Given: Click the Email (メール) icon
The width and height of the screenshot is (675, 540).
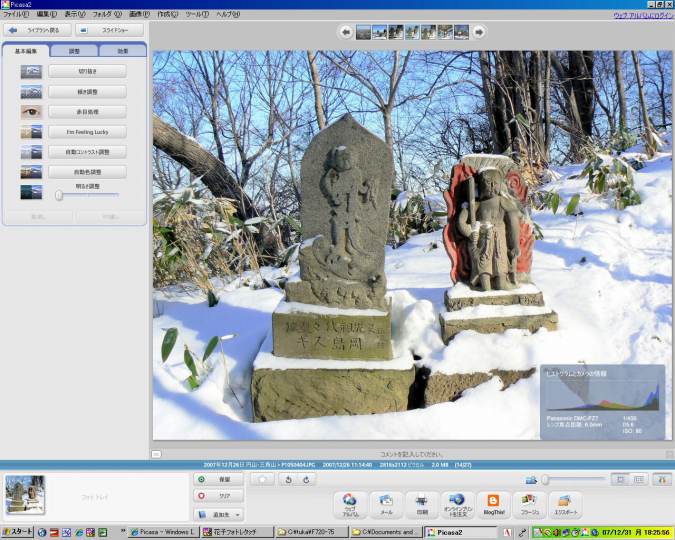Looking at the screenshot, I should [x=385, y=502].
